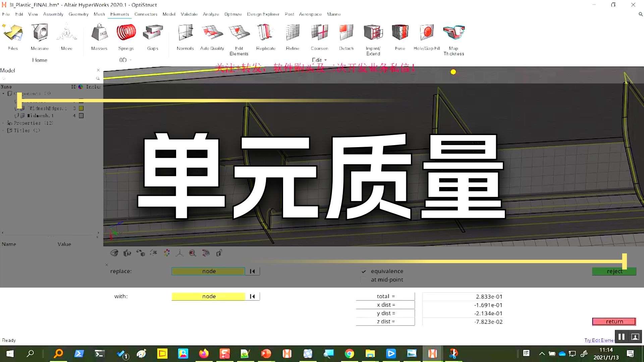
Task: Check the at mid-point option
Action: pos(364,280)
